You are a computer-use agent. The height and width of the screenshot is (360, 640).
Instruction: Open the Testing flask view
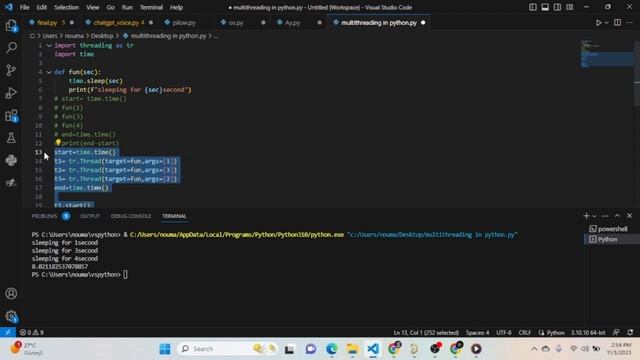[11, 138]
